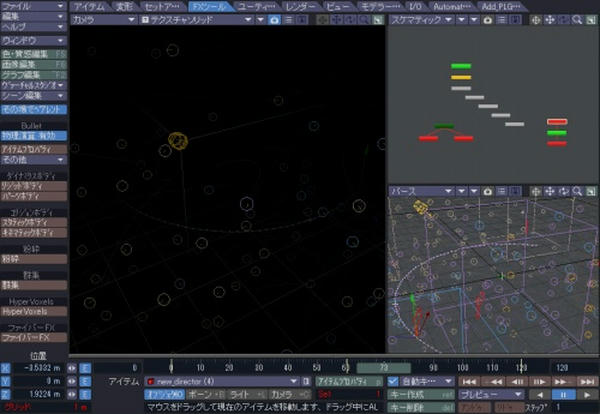Viewport: 600px width, 414px height.
Task: Open the new_director (4) item dropdown
Action: coord(222,381)
